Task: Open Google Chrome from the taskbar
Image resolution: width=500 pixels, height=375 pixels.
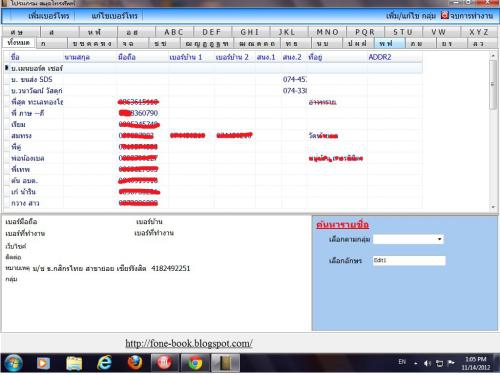Action: click(x=195, y=363)
